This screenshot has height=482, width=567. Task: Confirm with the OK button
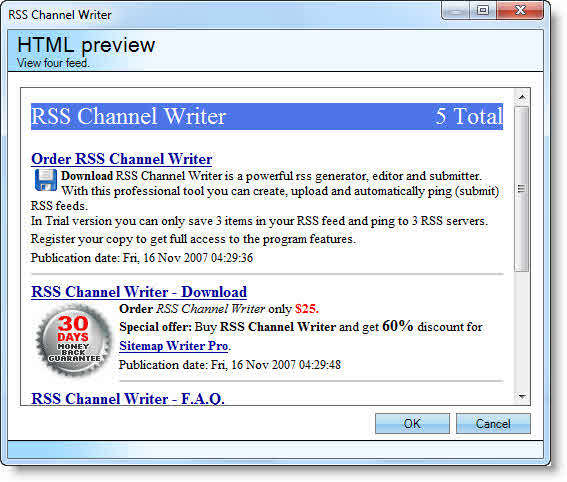pyautogui.click(x=412, y=423)
